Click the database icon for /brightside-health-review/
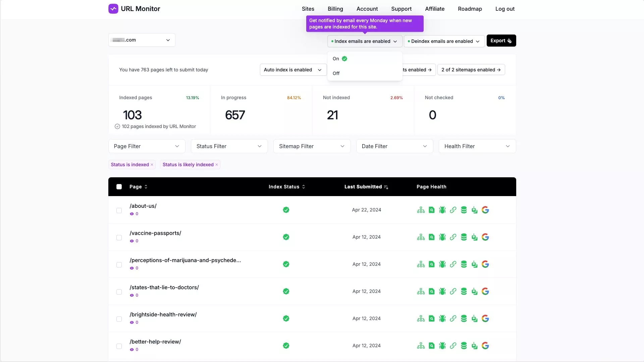 [x=464, y=319]
